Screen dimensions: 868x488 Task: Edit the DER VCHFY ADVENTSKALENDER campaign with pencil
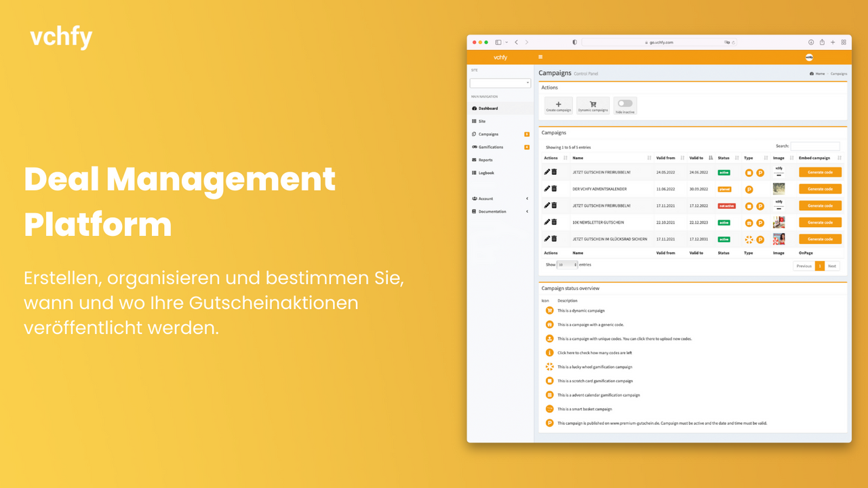point(547,188)
